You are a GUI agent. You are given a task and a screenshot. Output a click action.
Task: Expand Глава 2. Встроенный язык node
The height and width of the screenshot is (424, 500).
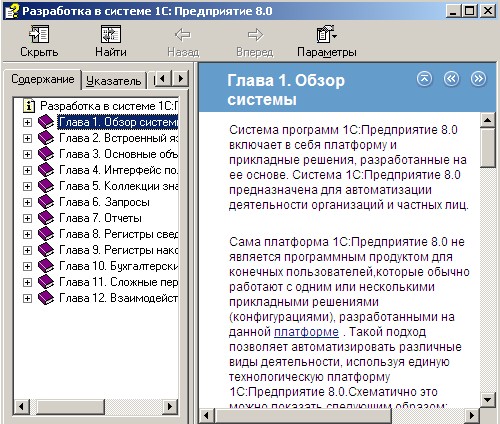point(27,138)
